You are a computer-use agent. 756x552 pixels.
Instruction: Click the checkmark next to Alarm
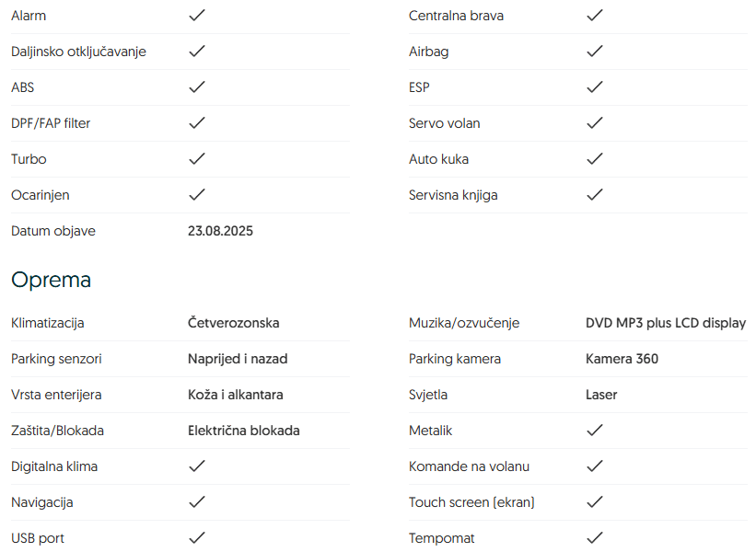tap(196, 16)
